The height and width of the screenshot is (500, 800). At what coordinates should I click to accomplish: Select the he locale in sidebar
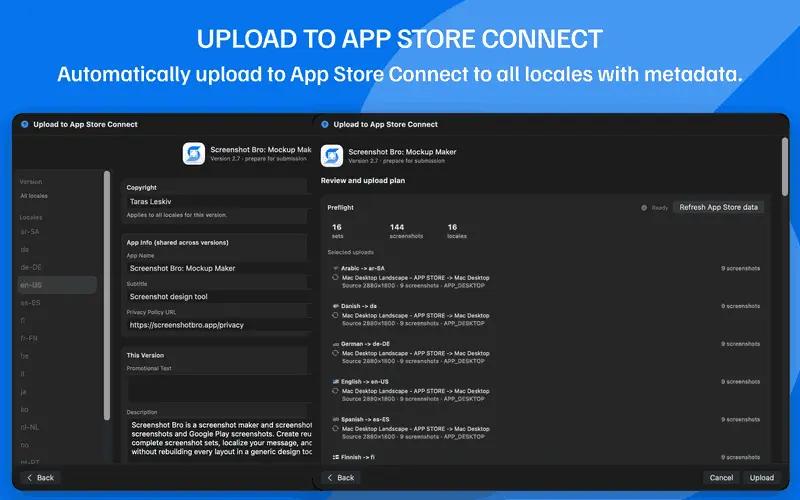coord(24,356)
